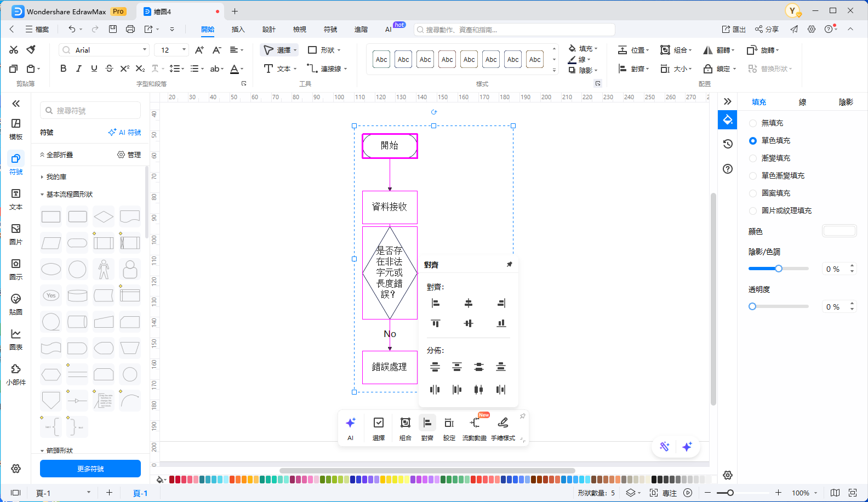Select the 圖案填充 pattern fill option
868x502 pixels.
point(753,193)
